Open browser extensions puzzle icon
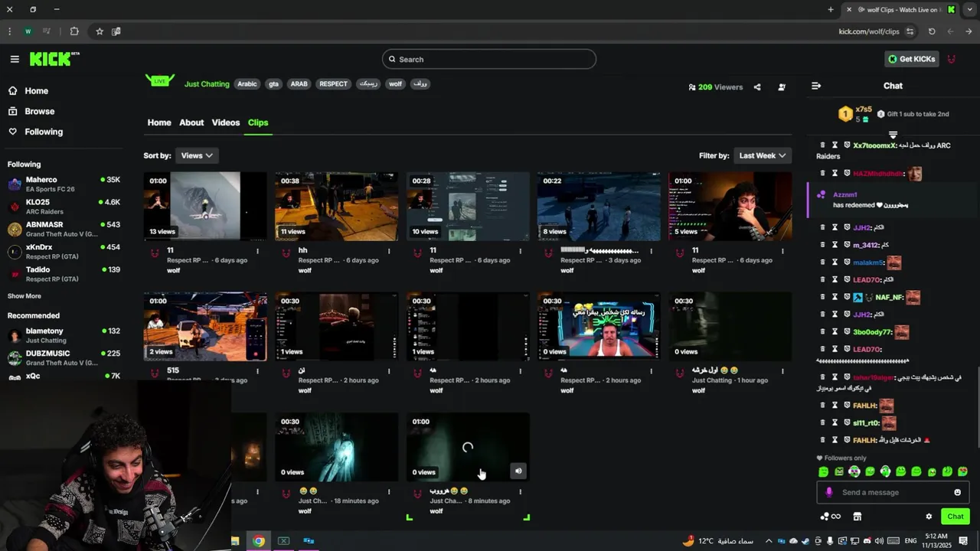980x551 pixels. 74,31
